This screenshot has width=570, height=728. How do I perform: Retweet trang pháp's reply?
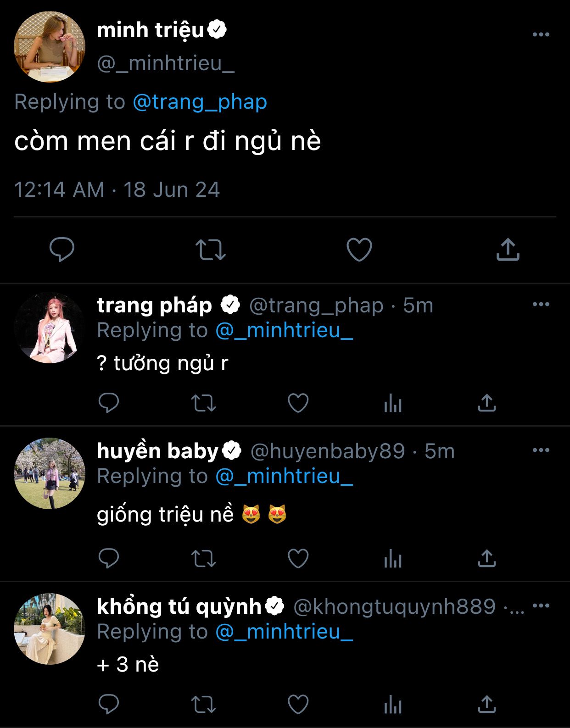[x=203, y=403]
